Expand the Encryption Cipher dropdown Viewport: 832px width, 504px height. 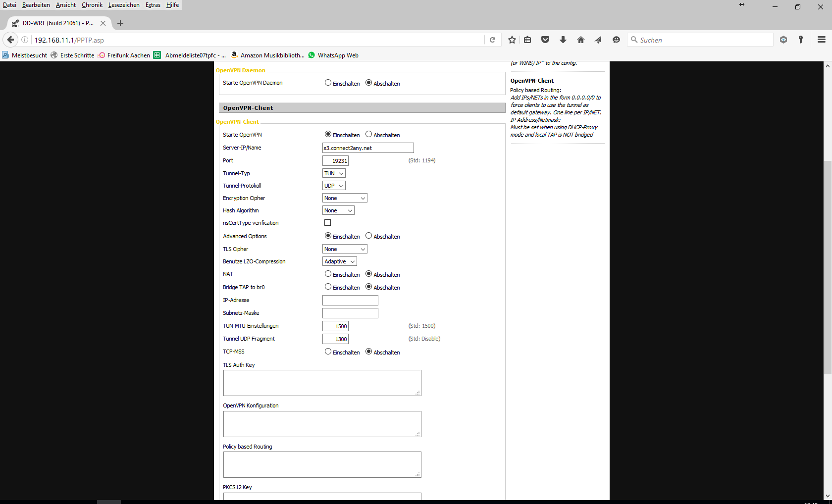tap(345, 198)
